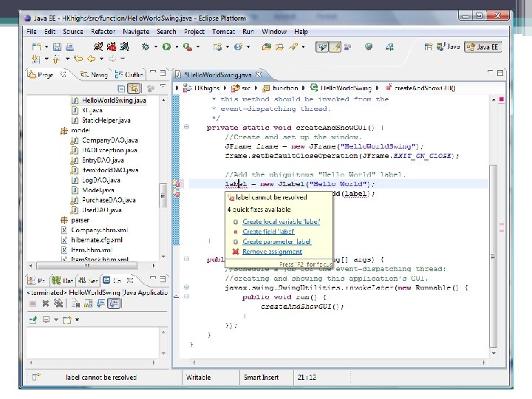Open CompanyDAO.java in the project tree
The image size is (532, 399).
pyautogui.click(x=109, y=140)
